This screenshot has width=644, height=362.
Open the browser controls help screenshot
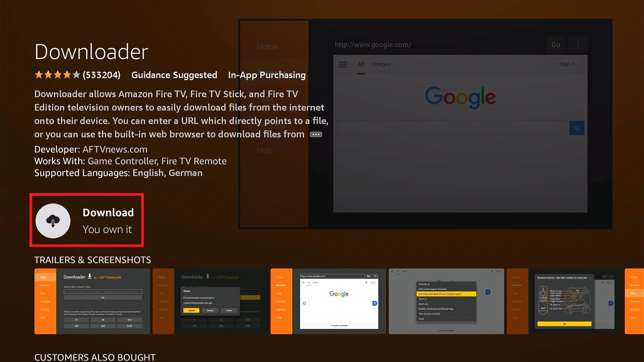pos(564,301)
